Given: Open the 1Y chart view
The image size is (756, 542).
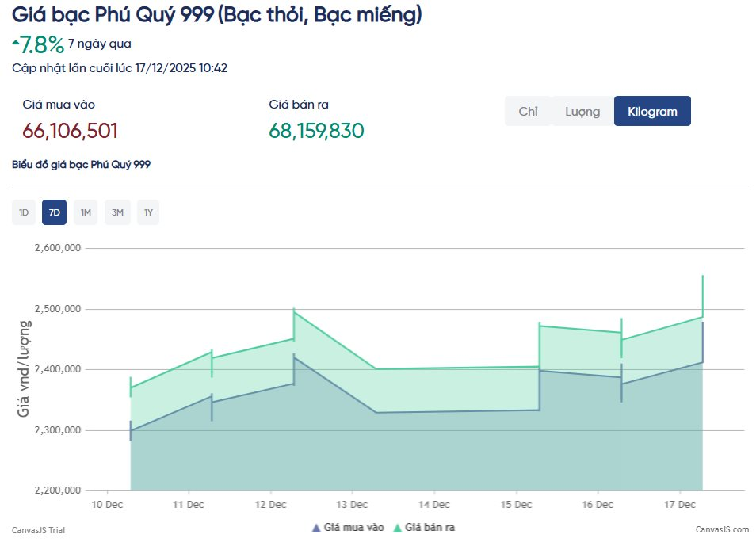Looking at the screenshot, I should (147, 212).
